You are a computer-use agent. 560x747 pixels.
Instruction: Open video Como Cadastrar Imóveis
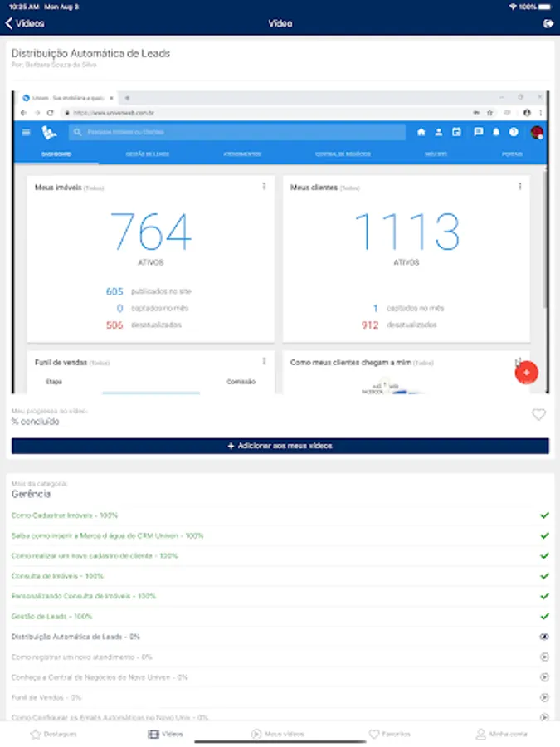pos(64,515)
